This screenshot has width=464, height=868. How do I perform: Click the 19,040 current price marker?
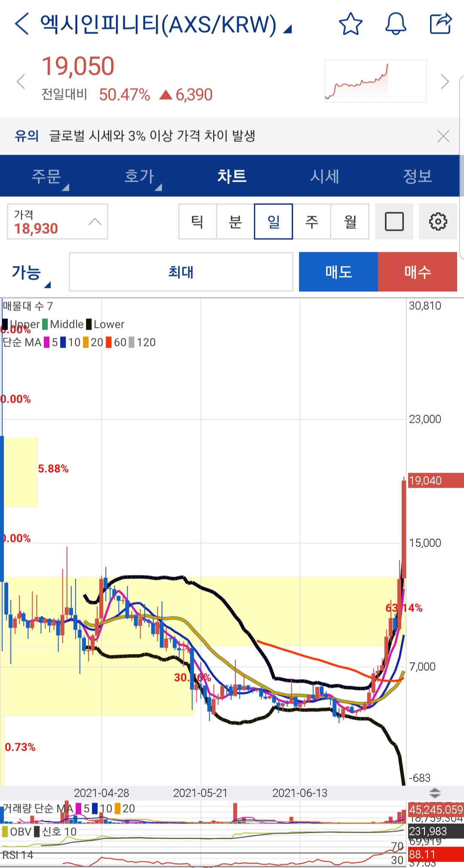(x=436, y=480)
